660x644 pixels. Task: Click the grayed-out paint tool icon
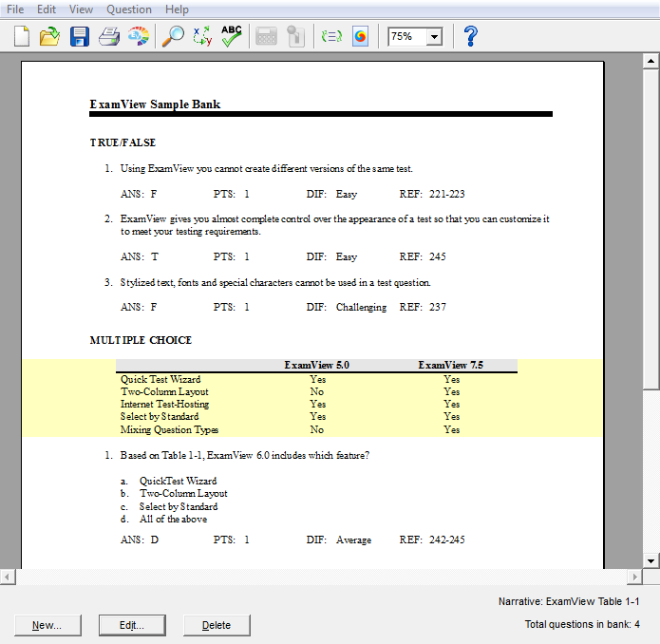pos(295,36)
